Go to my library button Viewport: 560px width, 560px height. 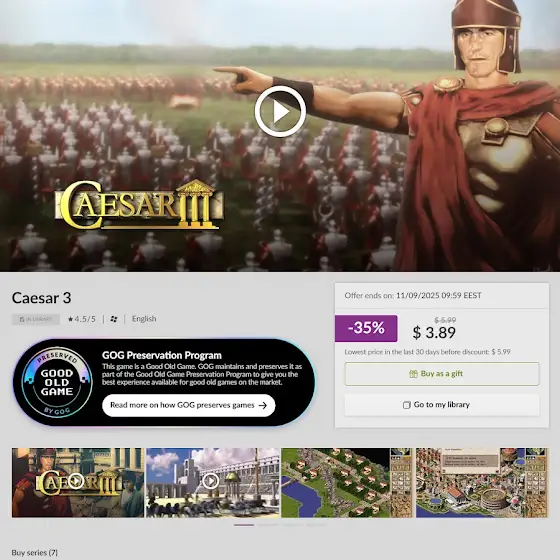[x=442, y=405]
